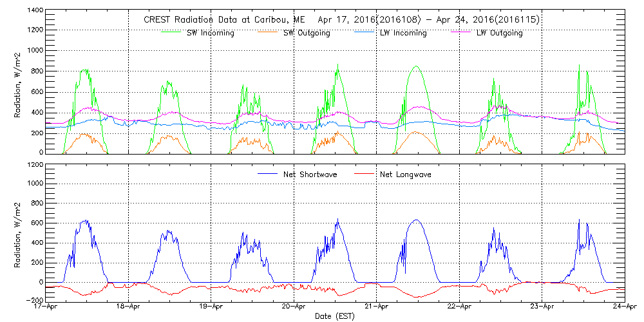Screen dimensions: 644x322
Task: Click the 21-Apr date tick label
Action: [377, 308]
